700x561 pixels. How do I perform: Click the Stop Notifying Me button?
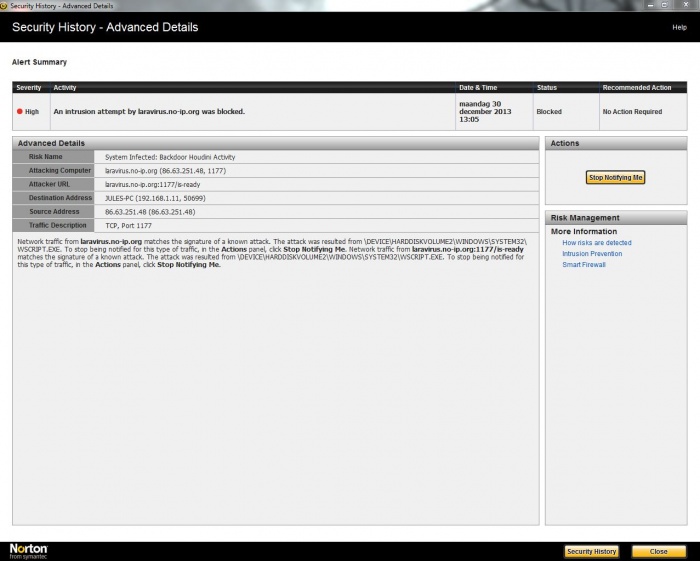(615, 178)
